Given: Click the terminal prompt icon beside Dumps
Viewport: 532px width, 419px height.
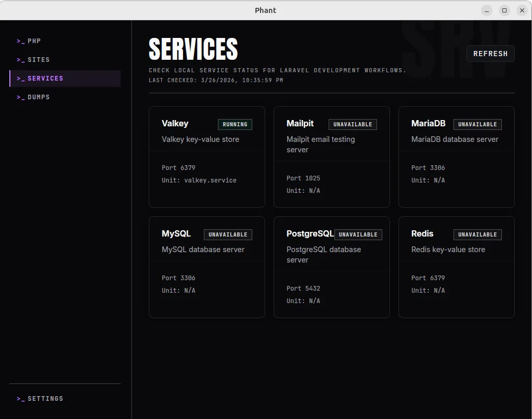Looking at the screenshot, I should coord(20,97).
